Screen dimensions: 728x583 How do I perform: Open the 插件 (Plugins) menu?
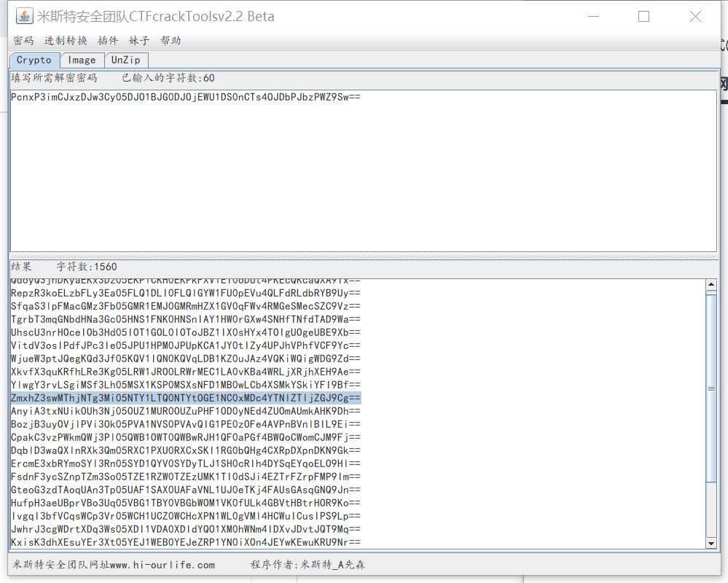[x=107, y=41]
